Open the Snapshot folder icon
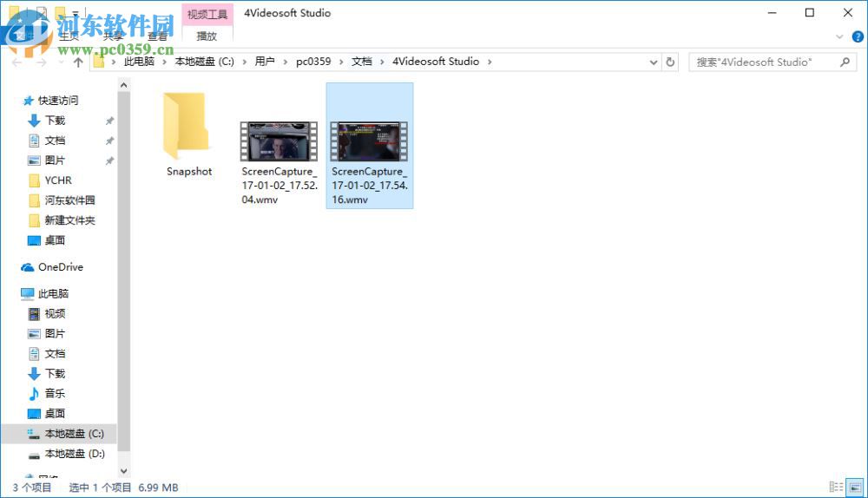This screenshot has width=868, height=498. 186,126
